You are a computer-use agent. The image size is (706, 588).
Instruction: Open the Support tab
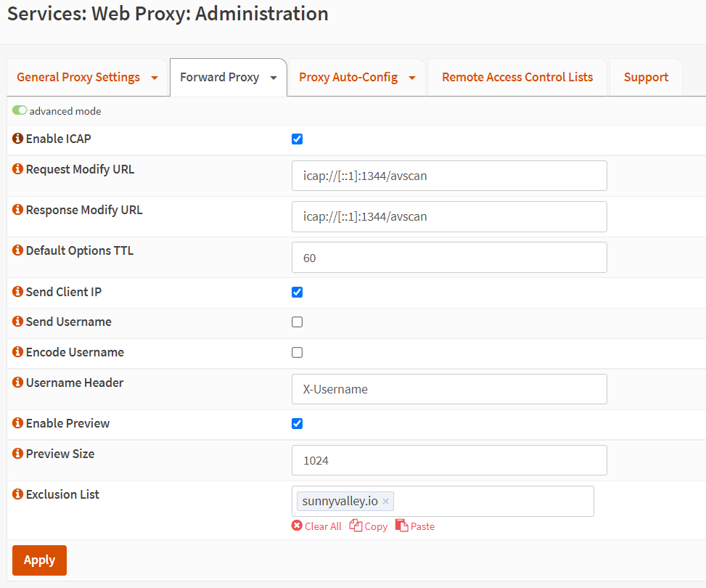coord(646,77)
